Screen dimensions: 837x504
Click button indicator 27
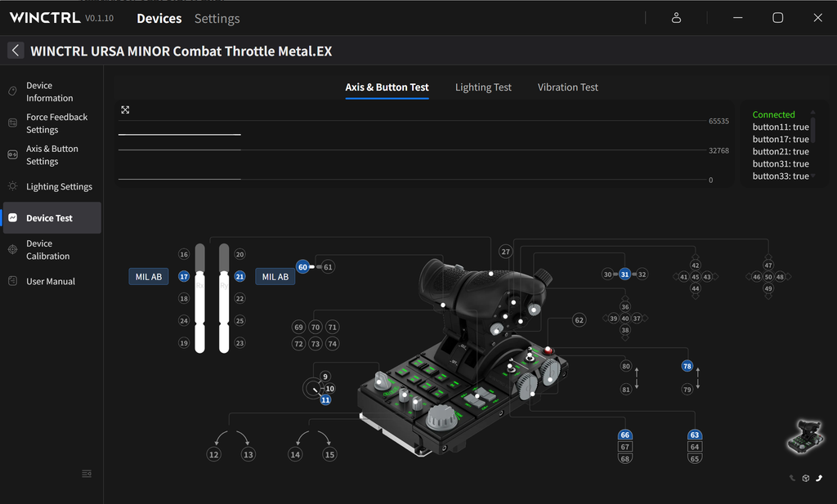(x=505, y=252)
